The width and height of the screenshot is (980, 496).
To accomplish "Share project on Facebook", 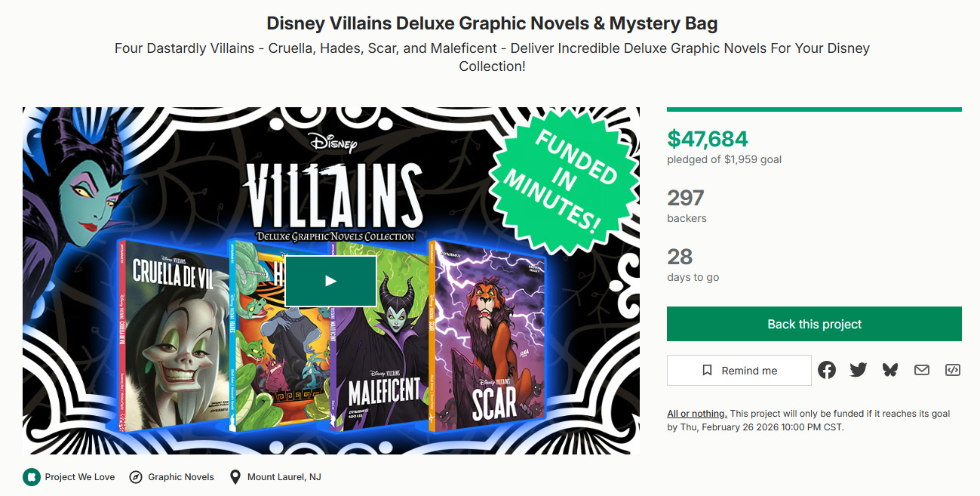I will point(827,370).
